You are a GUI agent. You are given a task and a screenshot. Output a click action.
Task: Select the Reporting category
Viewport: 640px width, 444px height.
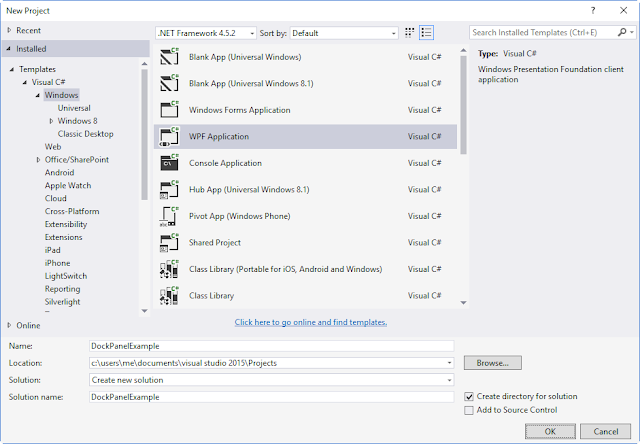(62, 289)
